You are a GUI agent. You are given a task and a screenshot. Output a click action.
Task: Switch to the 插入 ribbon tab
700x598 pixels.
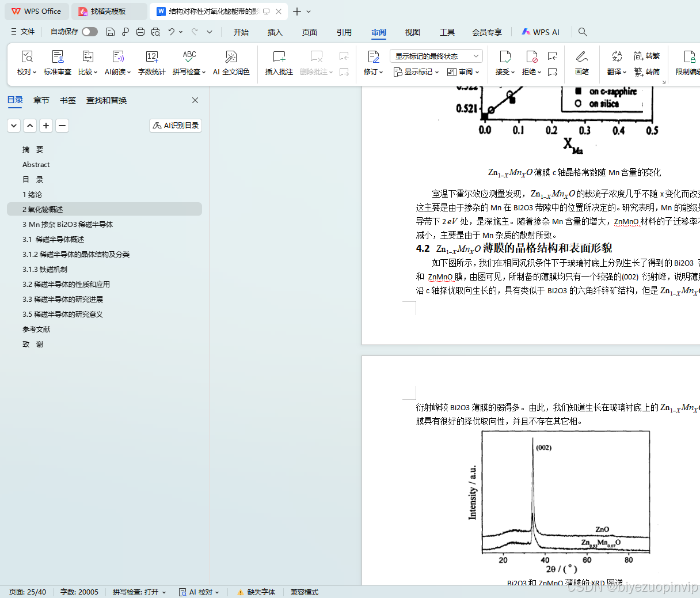pos(275,32)
